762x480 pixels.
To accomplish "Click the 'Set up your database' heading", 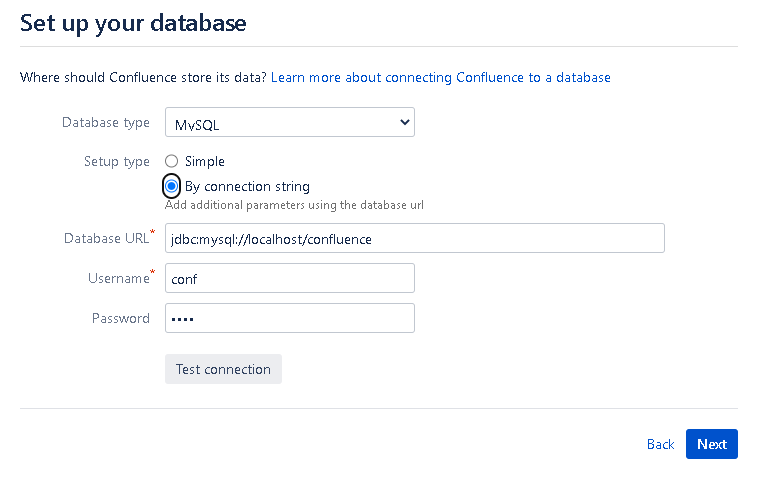I will (x=133, y=23).
